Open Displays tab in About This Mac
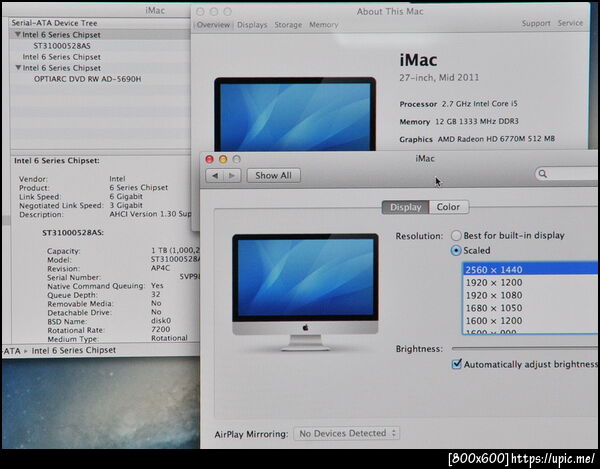The width and height of the screenshot is (600, 469). (x=252, y=25)
